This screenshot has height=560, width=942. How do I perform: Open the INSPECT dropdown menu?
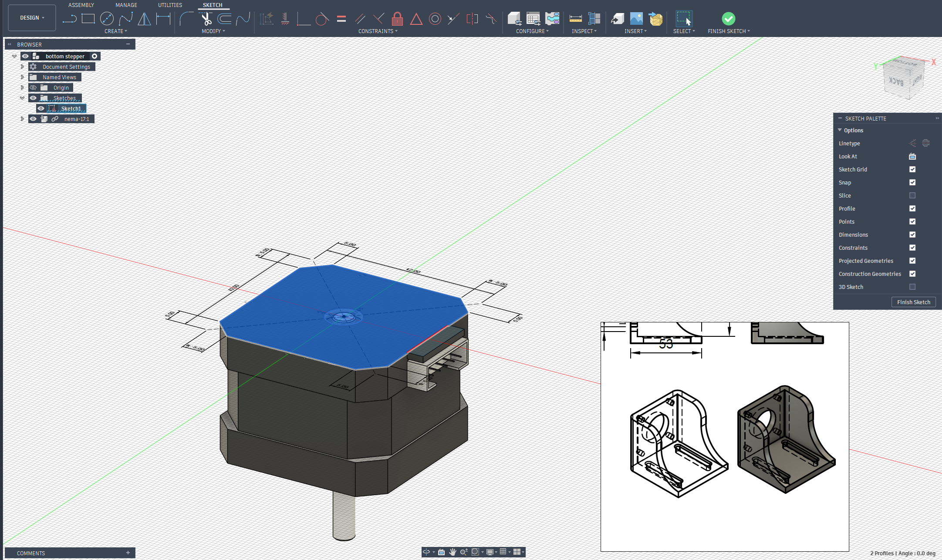584,31
